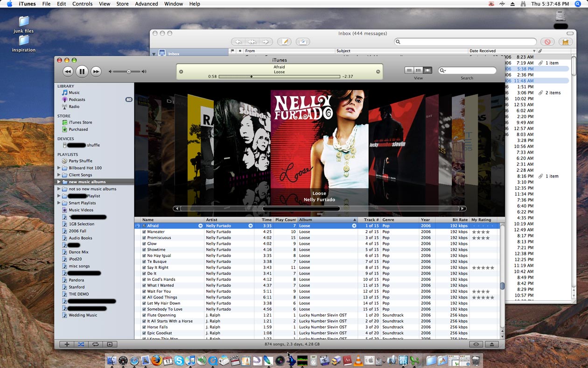Expand not so new music albums folder
The image size is (588, 368).
[x=59, y=189]
